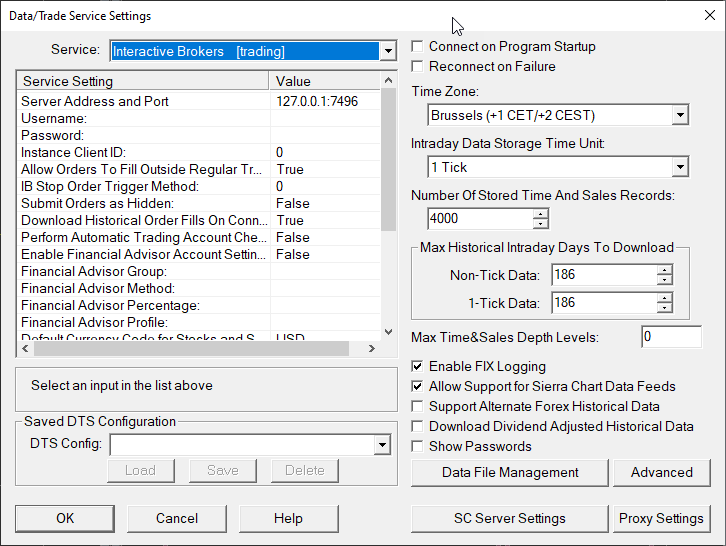The height and width of the screenshot is (546, 726).
Task: Click the Advanced button
Action: [x=662, y=472]
